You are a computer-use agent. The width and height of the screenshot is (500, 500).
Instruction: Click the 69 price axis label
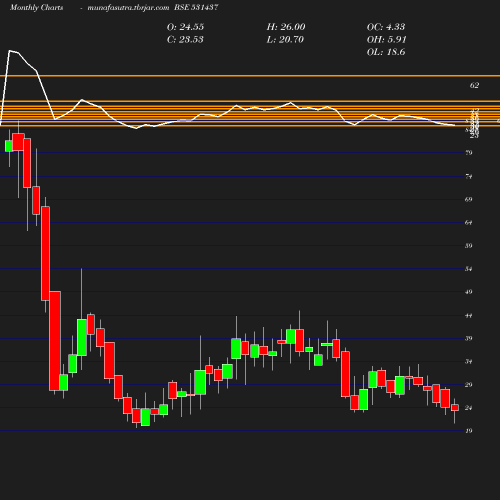tap(469, 199)
